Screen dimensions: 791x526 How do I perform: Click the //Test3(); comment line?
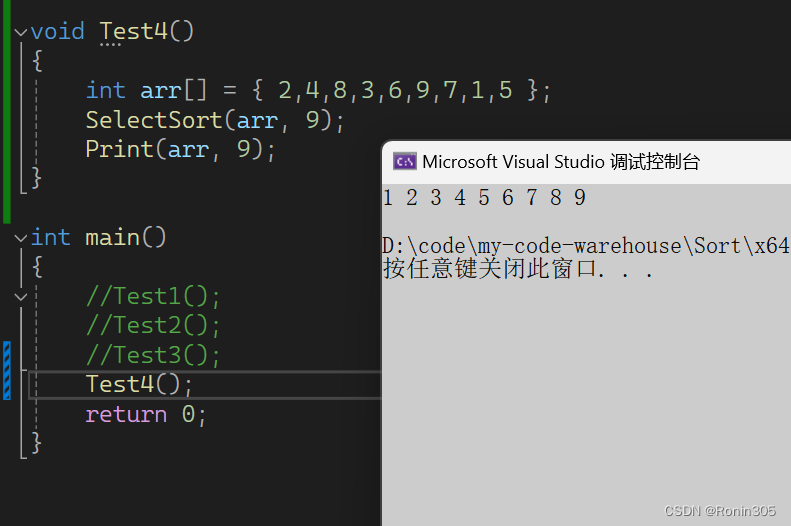[152, 355]
